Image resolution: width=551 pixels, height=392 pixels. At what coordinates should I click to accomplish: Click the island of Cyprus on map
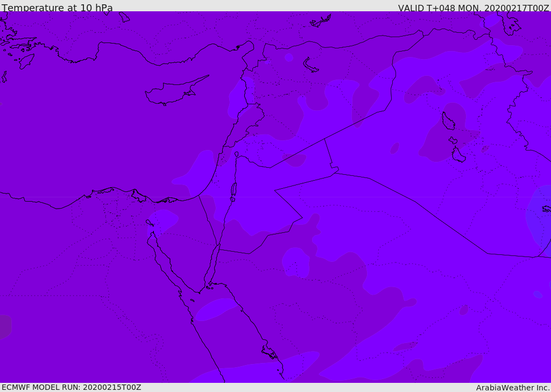[176, 91]
